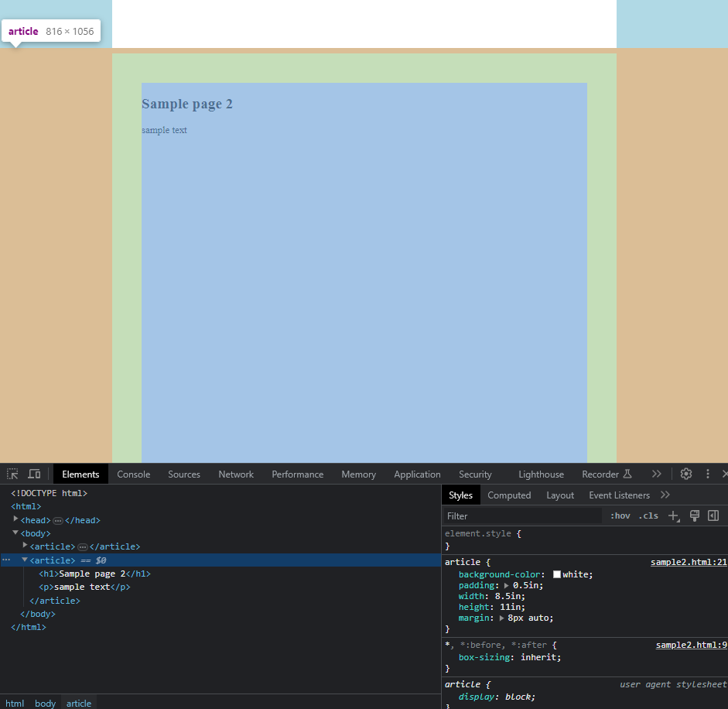The width and height of the screenshot is (728, 709).
Task: Open the DevTools three-dot customize menu
Action: point(708,474)
